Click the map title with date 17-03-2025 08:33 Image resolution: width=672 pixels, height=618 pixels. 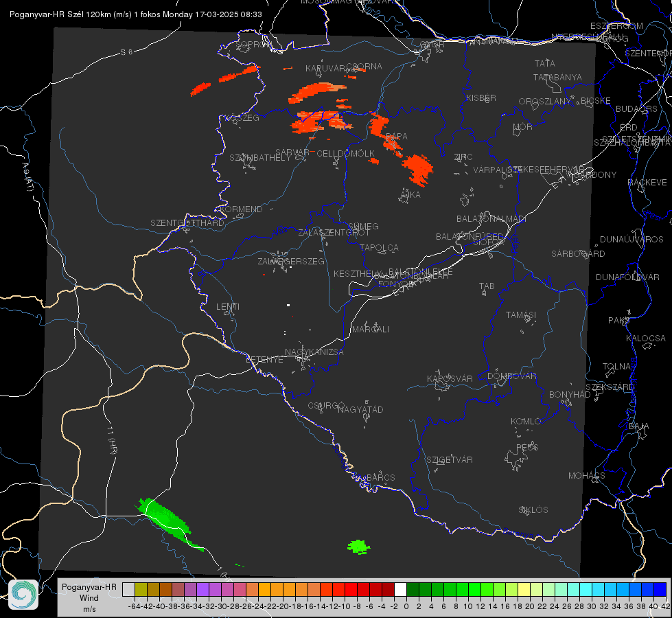[x=135, y=14]
